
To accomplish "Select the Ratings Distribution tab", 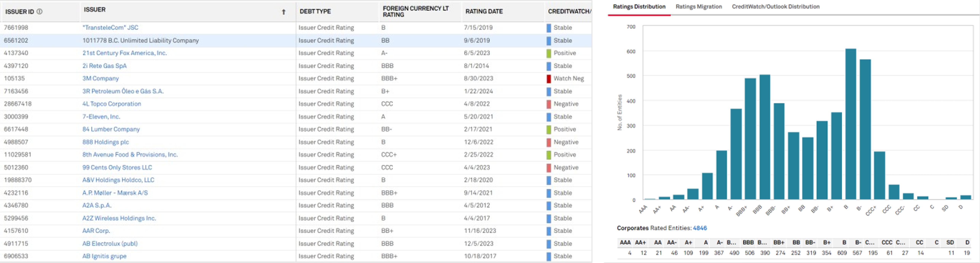I will (639, 7).
